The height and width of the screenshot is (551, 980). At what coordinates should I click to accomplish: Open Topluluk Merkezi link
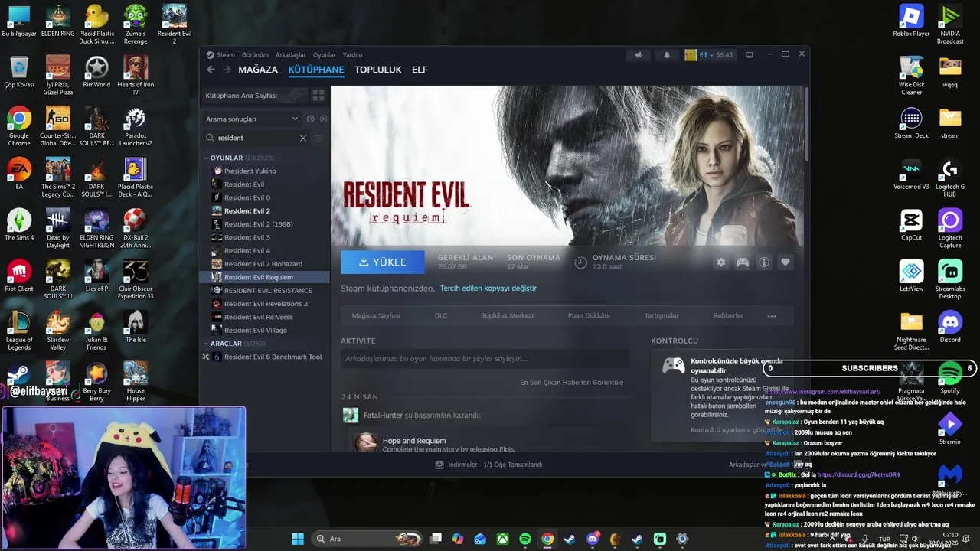508,315
